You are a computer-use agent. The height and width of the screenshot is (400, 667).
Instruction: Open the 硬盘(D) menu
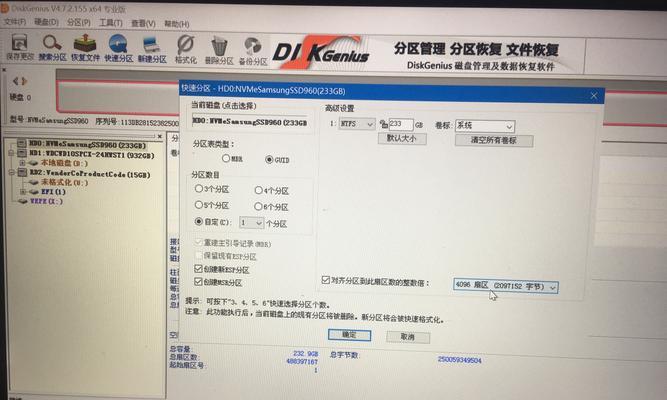coord(46,22)
